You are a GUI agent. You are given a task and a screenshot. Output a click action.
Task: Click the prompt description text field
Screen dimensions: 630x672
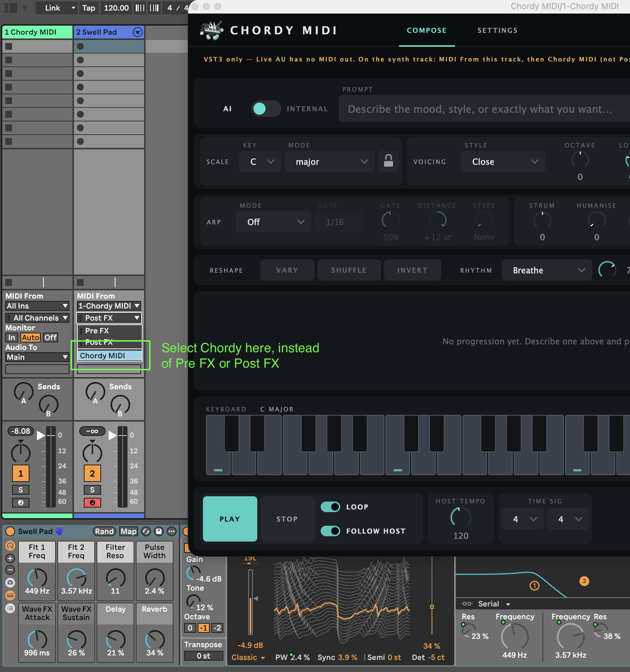point(484,109)
